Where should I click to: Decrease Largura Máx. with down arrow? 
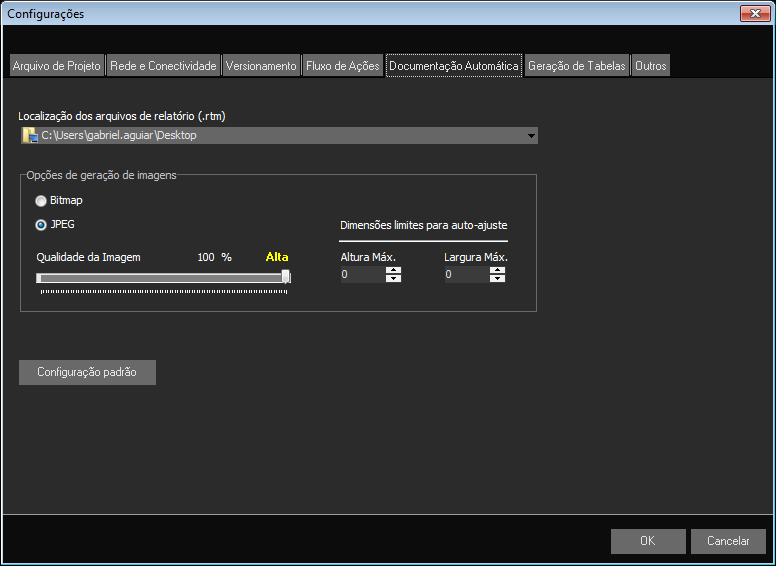(497, 279)
